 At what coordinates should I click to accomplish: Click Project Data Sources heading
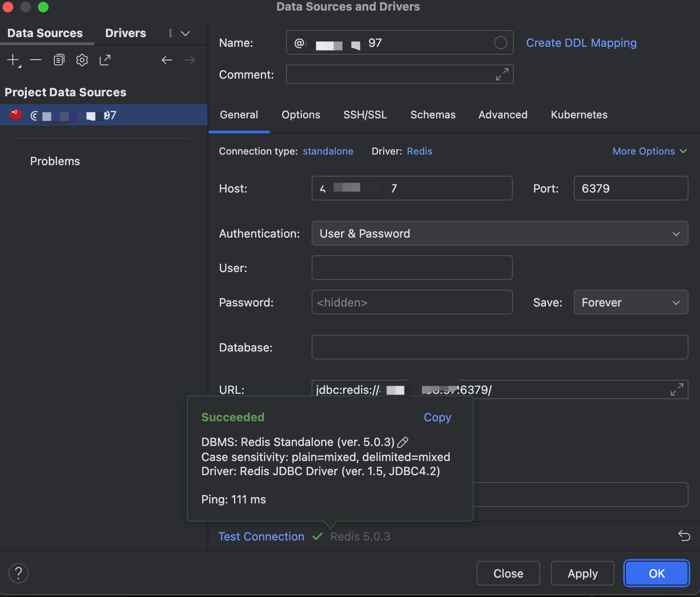pos(65,92)
